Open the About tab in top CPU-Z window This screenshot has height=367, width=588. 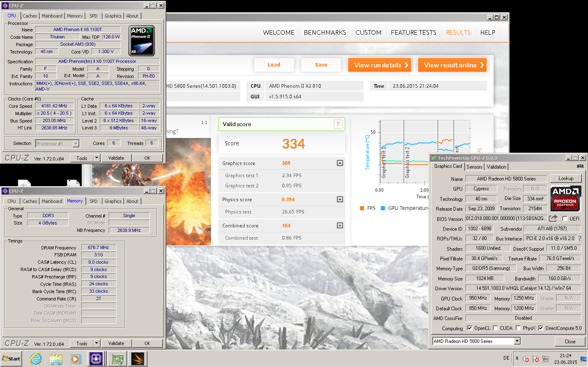(132, 16)
